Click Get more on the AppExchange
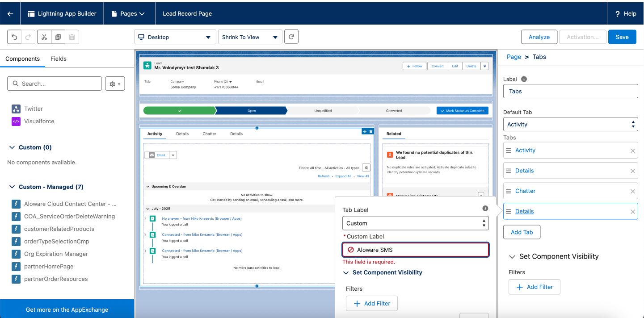 click(67, 310)
